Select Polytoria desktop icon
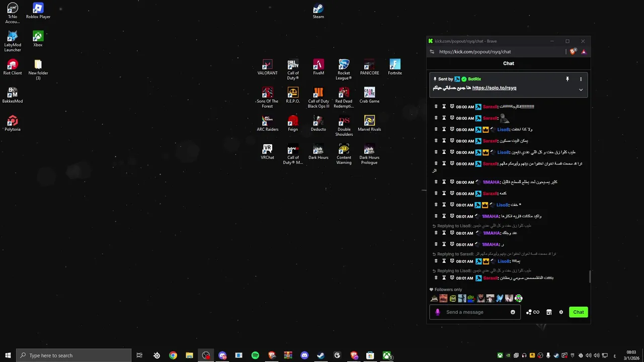 13,124
